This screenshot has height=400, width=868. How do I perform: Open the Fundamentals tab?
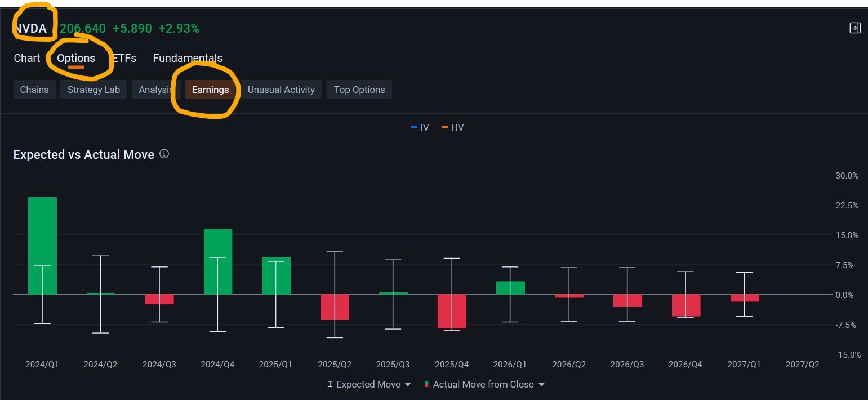(x=188, y=58)
